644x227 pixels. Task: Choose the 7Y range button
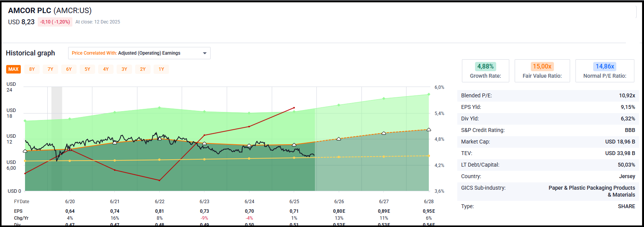[x=50, y=69]
